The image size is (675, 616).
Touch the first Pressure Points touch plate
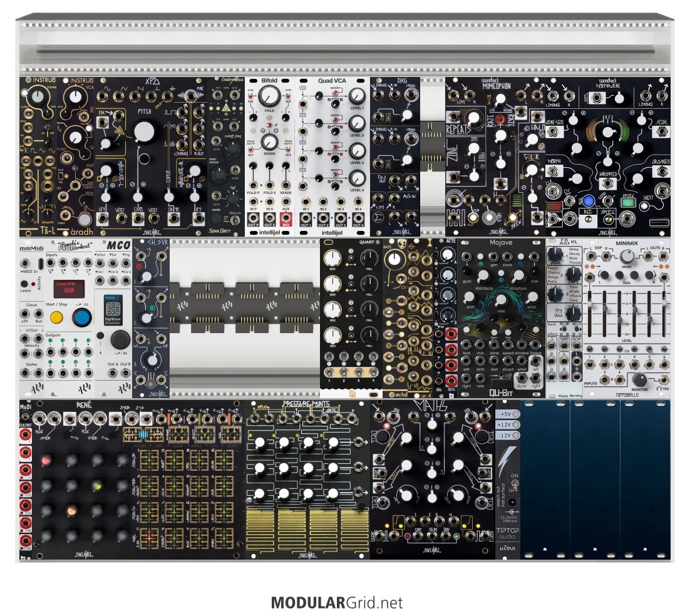(261, 530)
